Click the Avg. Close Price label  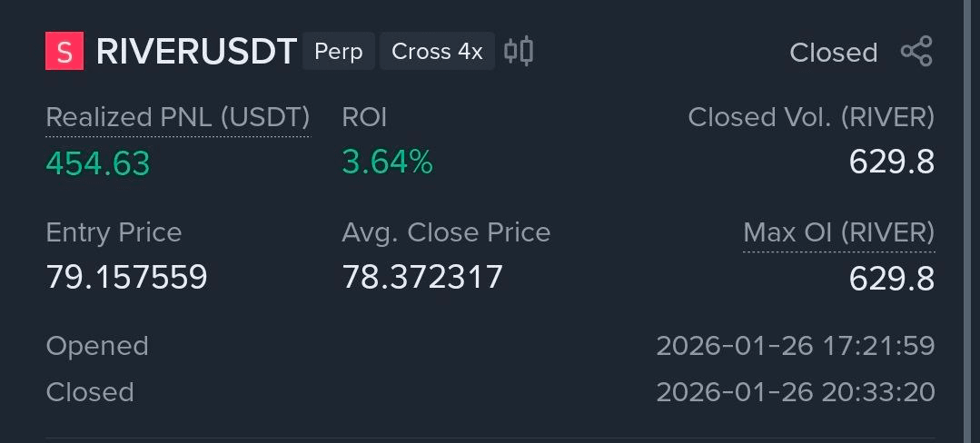coord(446,232)
